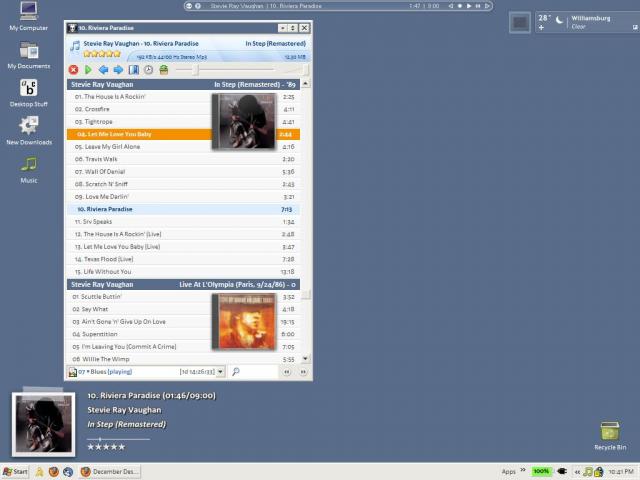Screen dimensions: 640x480
Task: Click stop in the top mini player bar
Action: 460,6
